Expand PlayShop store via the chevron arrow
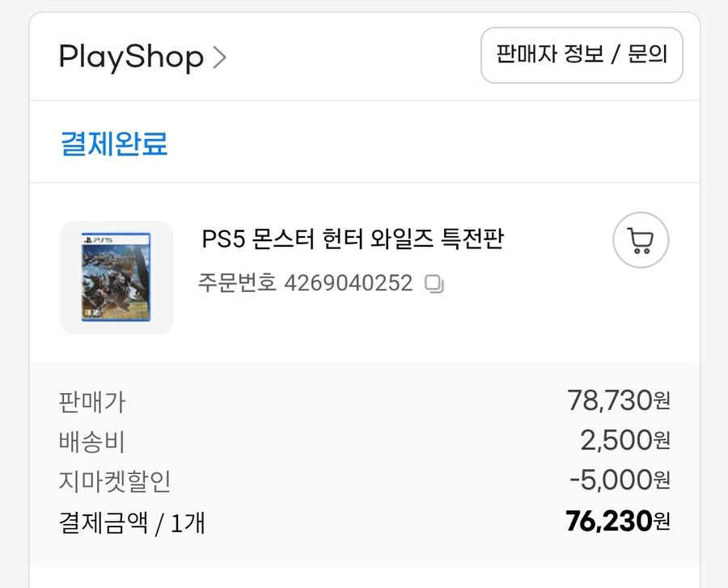The width and height of the screenshot is (728, 588). point(220,57)
